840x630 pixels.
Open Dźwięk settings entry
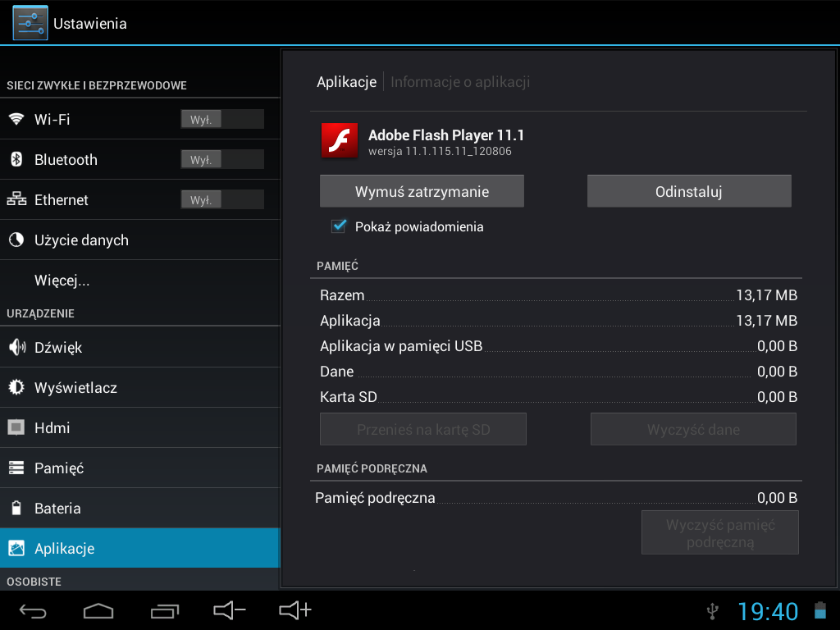(x=140, y=347)
